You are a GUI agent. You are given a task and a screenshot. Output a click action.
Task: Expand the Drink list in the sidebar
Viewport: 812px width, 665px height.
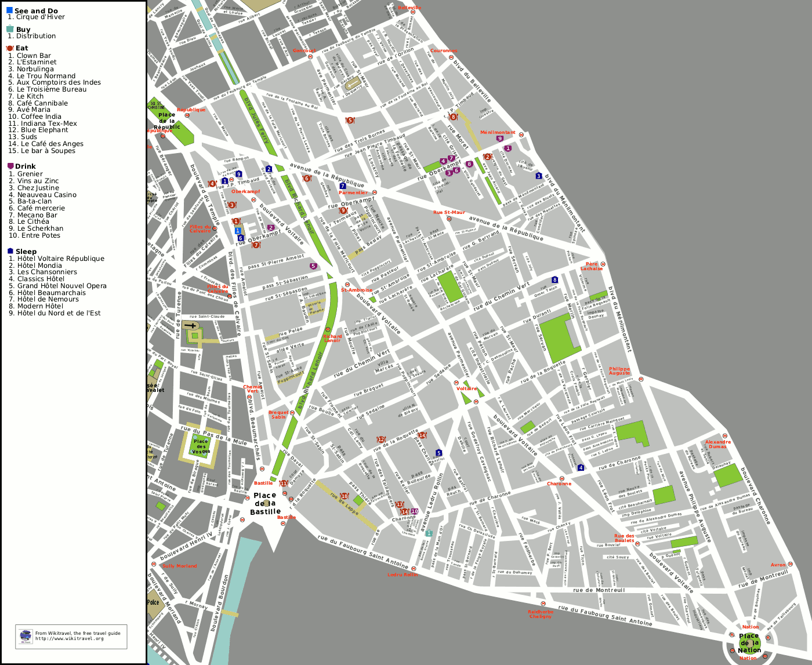coord(24,165)
